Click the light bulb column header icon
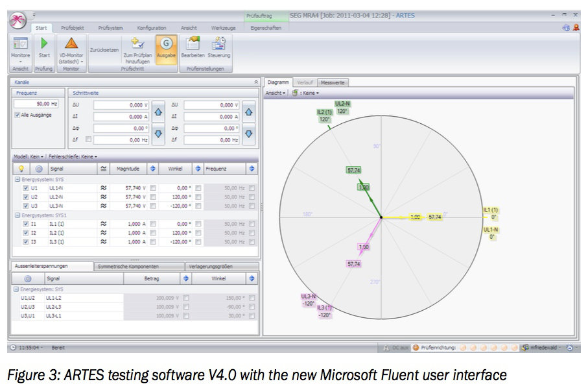This screenshot has width=588, height=388. click(x=21, y=169)
